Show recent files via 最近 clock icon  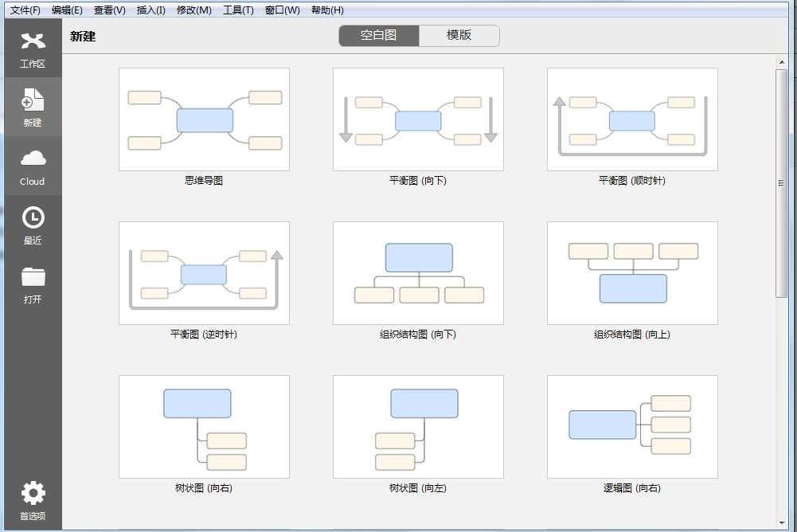(x=33, y=217)
